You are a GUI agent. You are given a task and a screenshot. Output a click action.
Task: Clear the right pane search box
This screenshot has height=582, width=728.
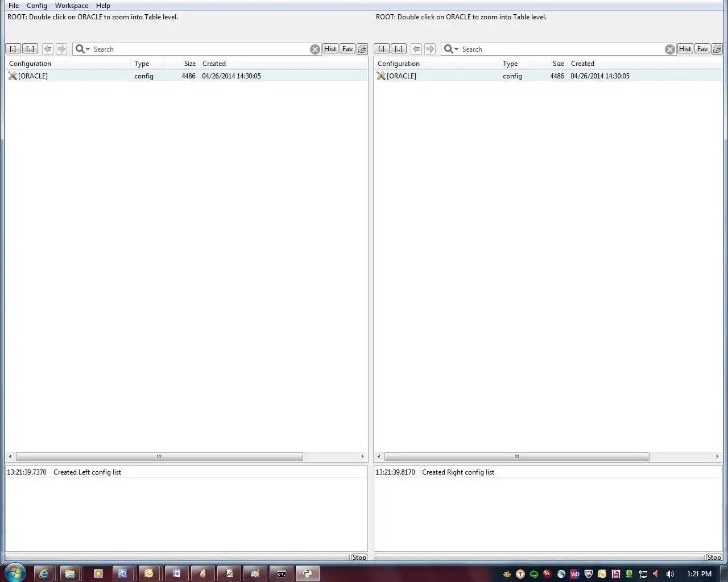point(670,49)
